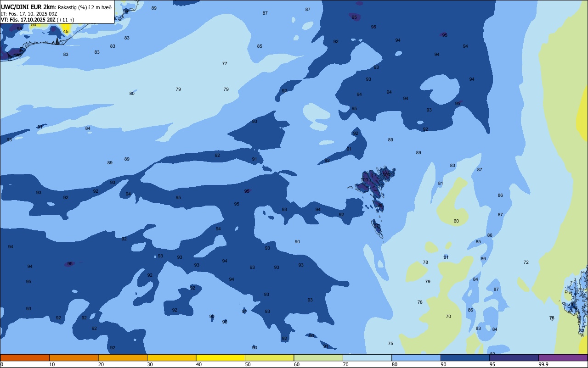Click the '10' legend tick label
The height and width of the screenshot is (368, 588).
click(52, 364)
